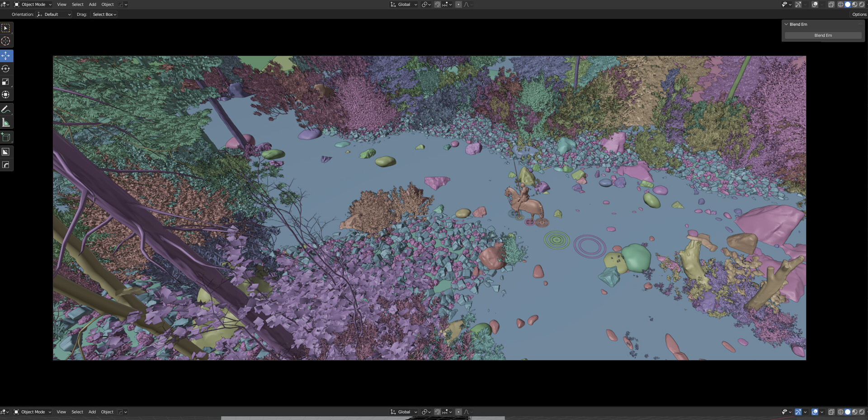Switch to material preview shading in top header
This screenshot has width=868, height=420.
pos(854,5)
